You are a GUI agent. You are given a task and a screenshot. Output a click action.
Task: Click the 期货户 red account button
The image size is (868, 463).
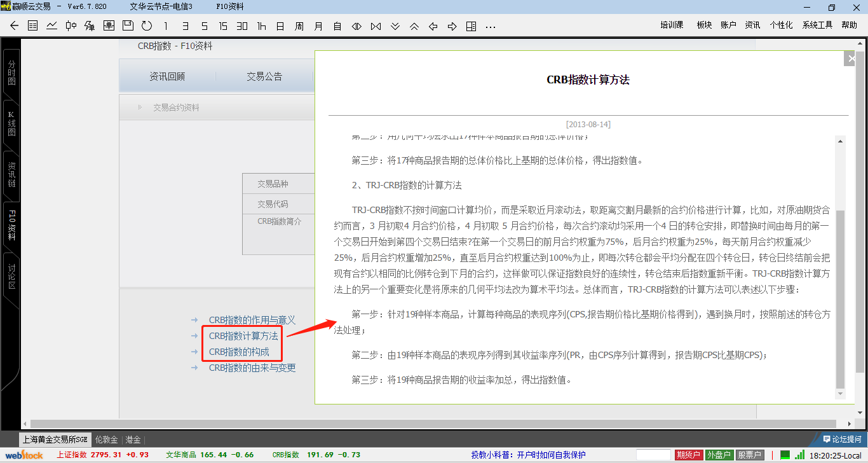[688, 455]
